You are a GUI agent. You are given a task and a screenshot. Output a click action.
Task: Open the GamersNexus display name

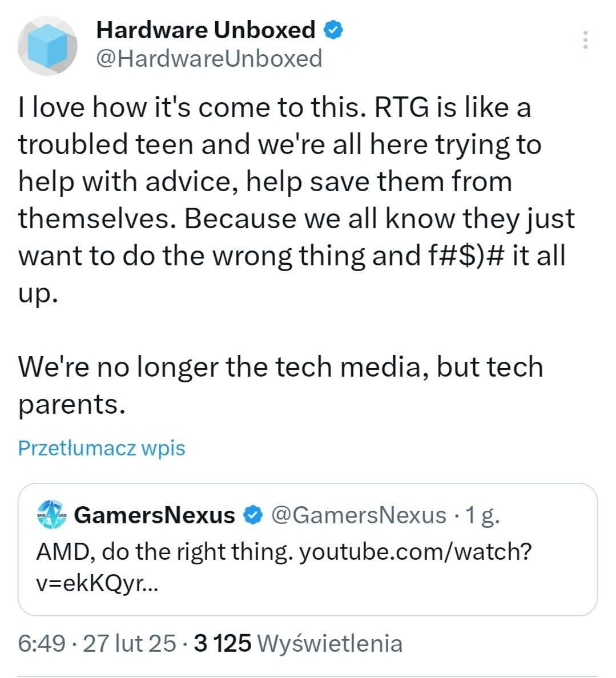pos(155,515)
